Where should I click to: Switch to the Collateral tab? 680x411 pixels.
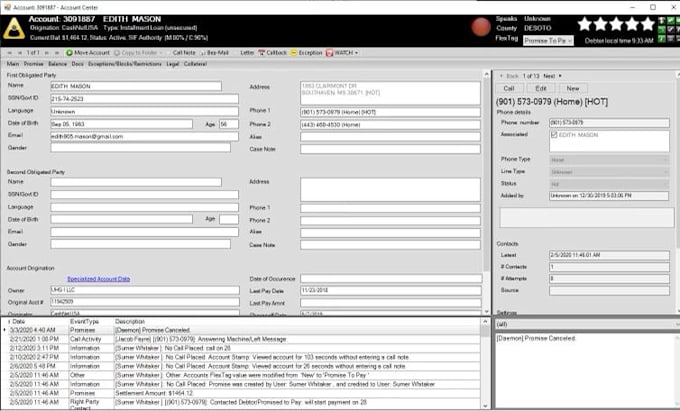[195, 64]
